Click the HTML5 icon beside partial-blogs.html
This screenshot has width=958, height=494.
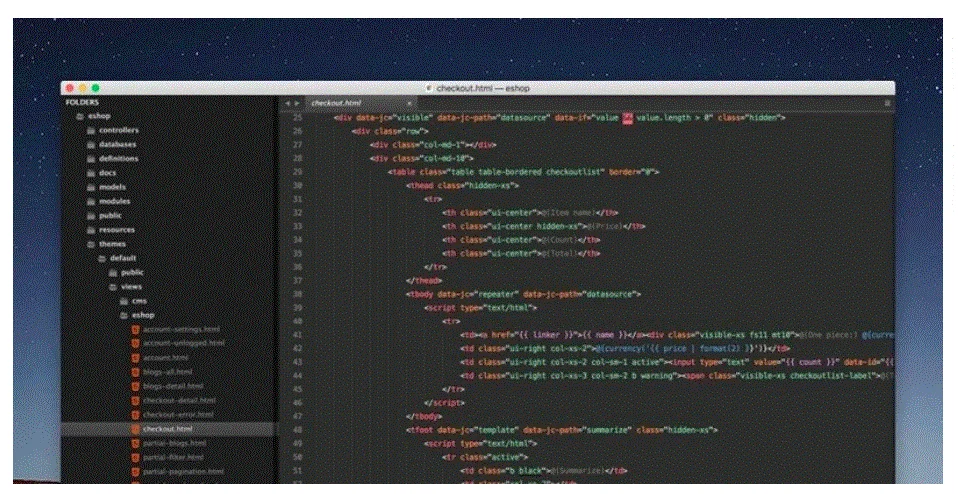pos(136,443)
